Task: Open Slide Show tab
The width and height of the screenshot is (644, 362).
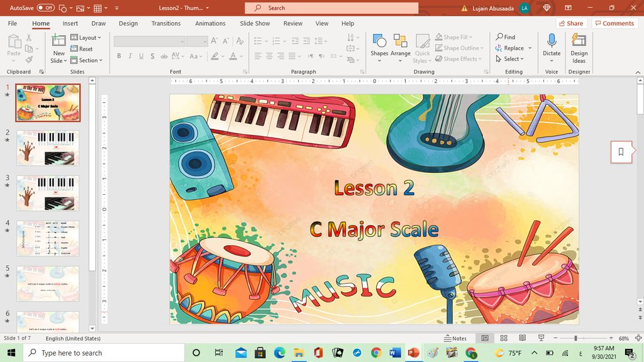Action: [x=255, y=23]
